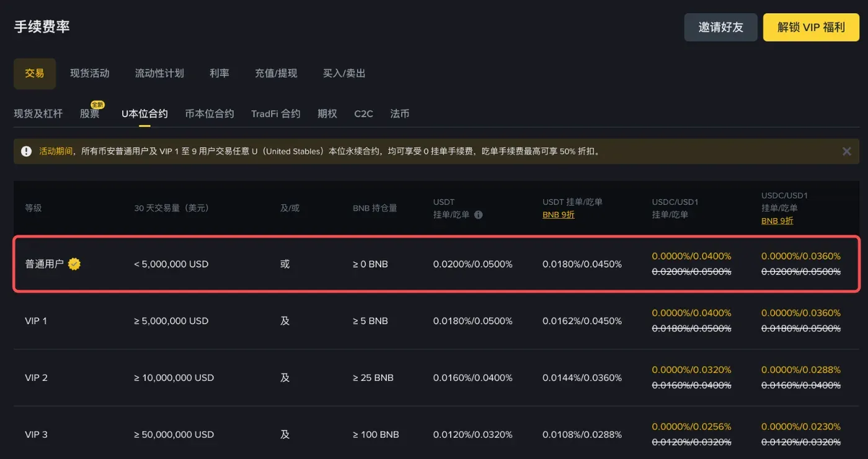Viewport: 868px width, 459px height.
Task: Click the warning icon in the notice banner
Action: 26,151
